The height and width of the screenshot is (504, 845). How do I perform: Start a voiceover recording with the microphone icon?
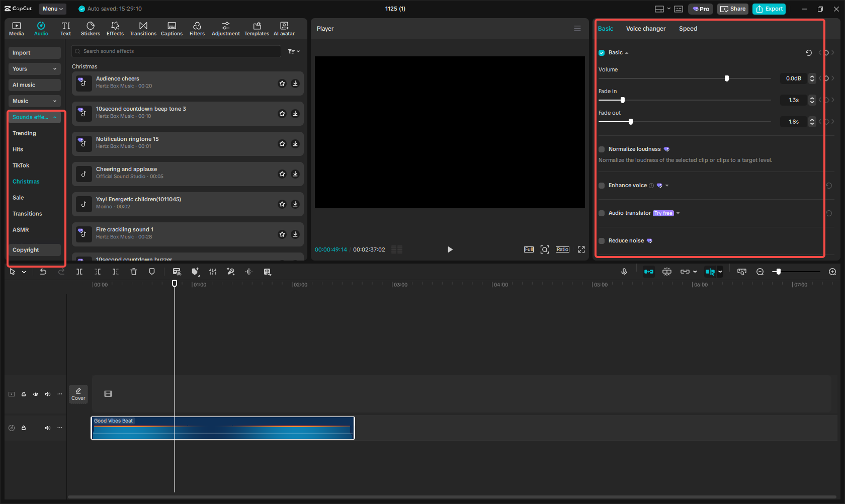pyautogui.click(x=624, y=272)
